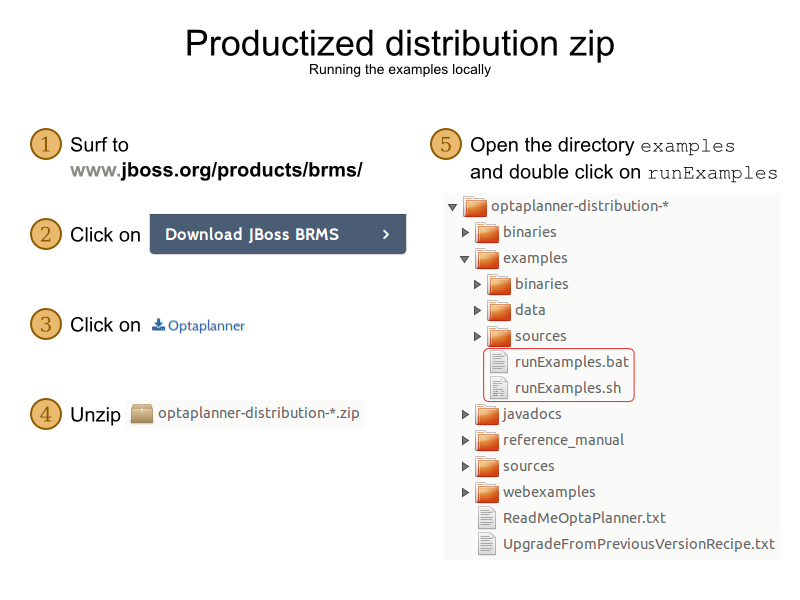Click the ReadMeOptaPlanner.txt file icon
Image resolution: width=800 pixels, height=600 pixels.
487,518
